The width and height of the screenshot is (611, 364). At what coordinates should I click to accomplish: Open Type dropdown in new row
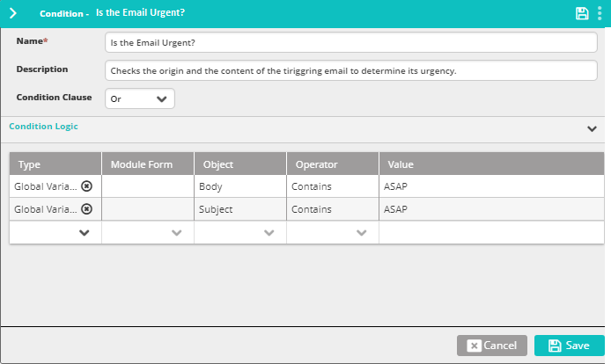(55, 233)
